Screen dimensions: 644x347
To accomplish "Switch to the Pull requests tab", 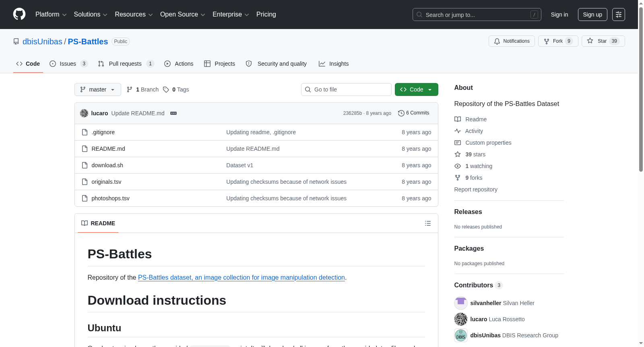I will (126, 64).
